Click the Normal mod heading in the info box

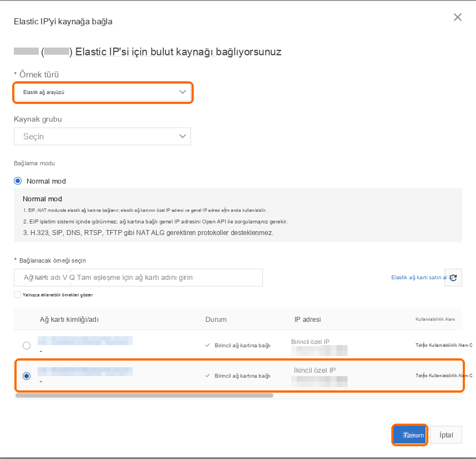pyautogui.click(x=43, y=199)
